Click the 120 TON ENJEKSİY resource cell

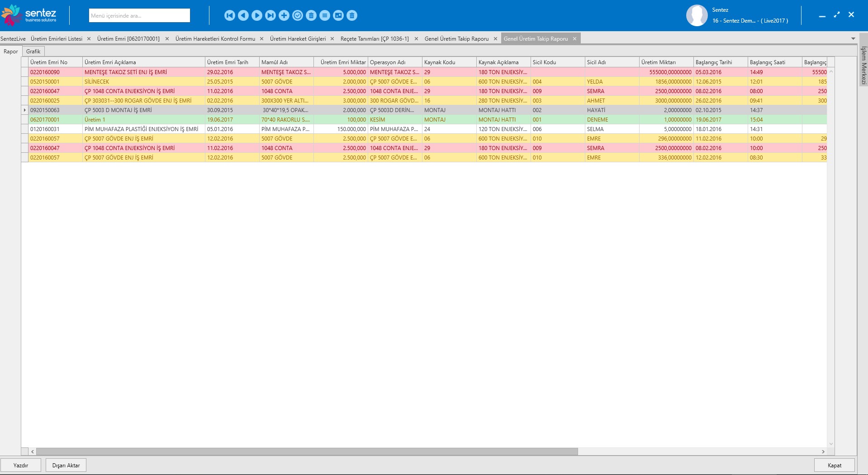tap(503, 129)
